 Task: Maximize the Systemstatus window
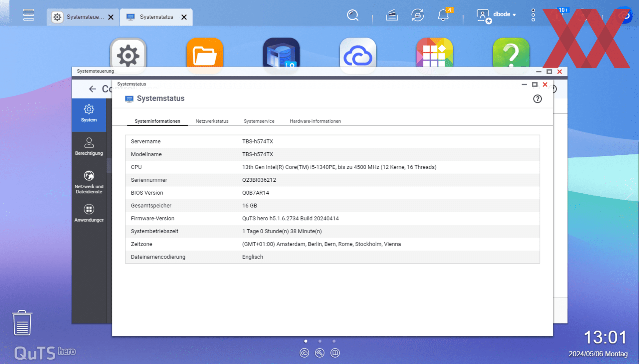pyautogui.click(x=534, y=85)
